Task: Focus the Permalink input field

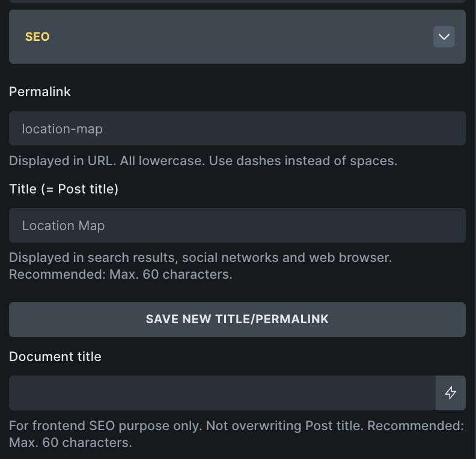Action: 237,128
